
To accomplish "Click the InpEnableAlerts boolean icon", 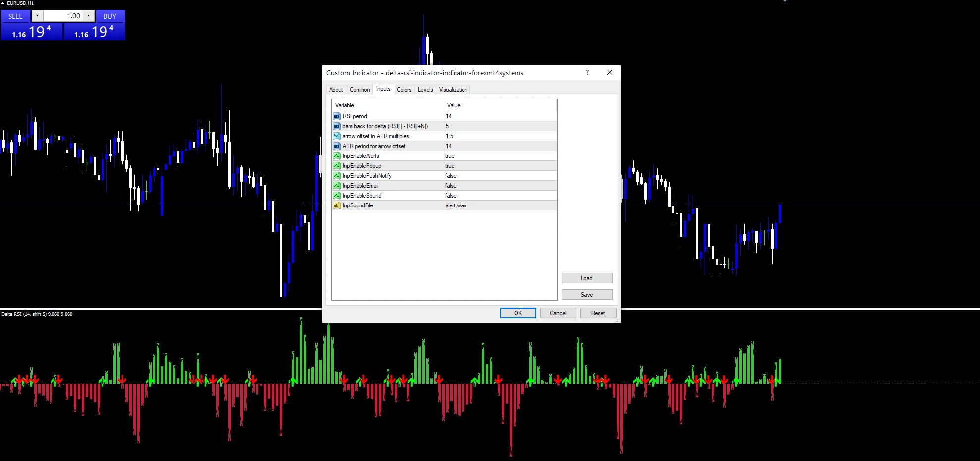I will (337, 156).
